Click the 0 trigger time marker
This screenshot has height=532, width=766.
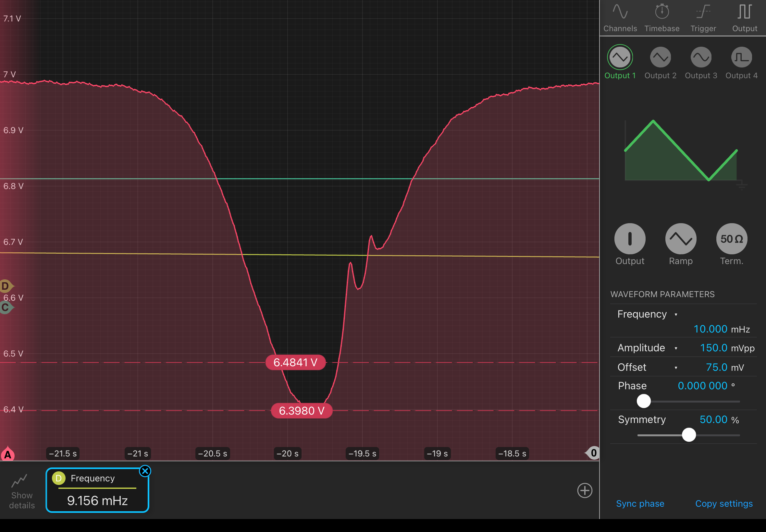tap(592, 453)
